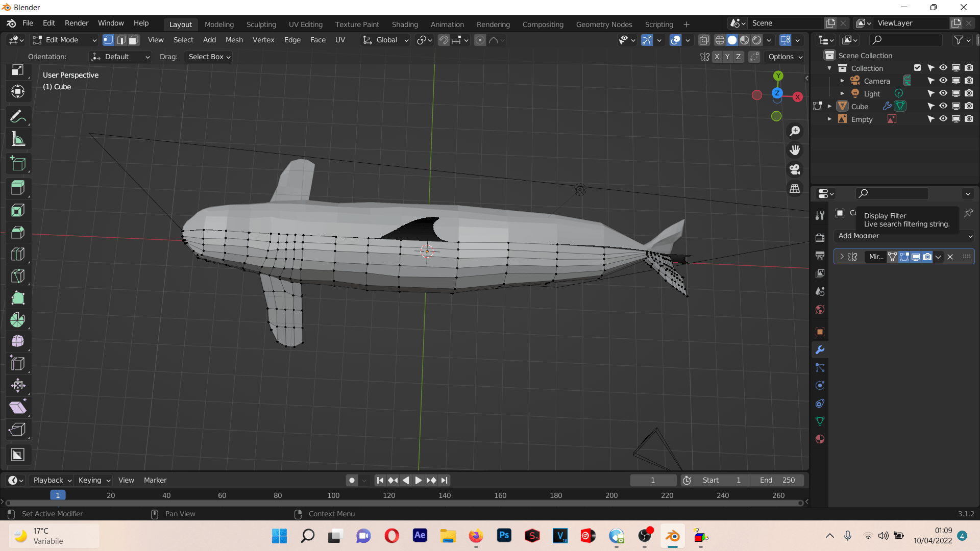Expand the Mirror modifier panel

842,257
